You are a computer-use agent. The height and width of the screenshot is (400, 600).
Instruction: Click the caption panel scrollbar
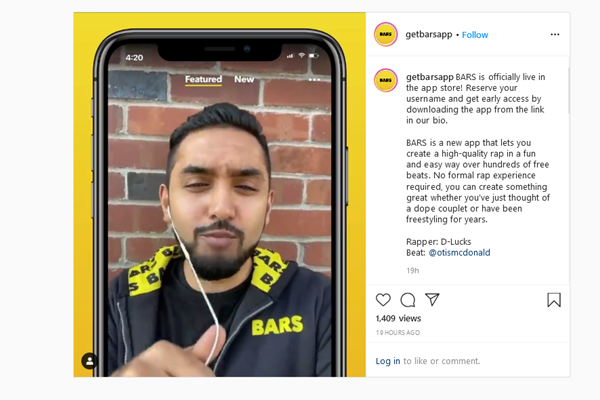[569, 90]
